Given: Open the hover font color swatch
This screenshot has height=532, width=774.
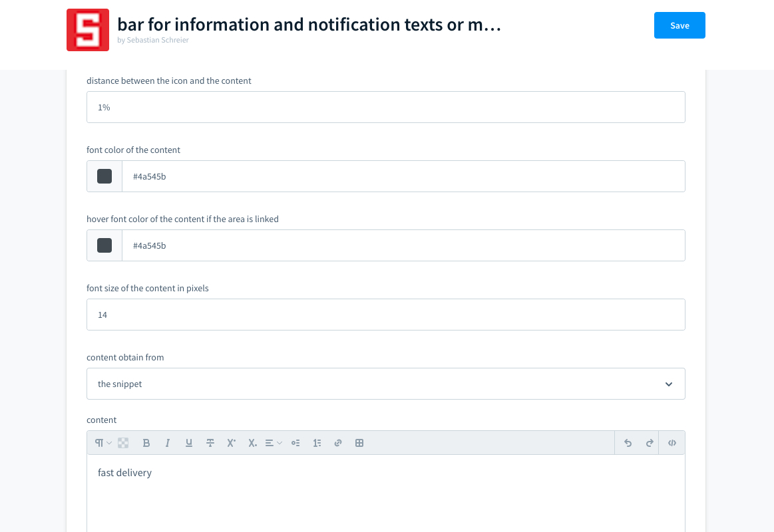Looking at the screenshot, I should 104,245.
